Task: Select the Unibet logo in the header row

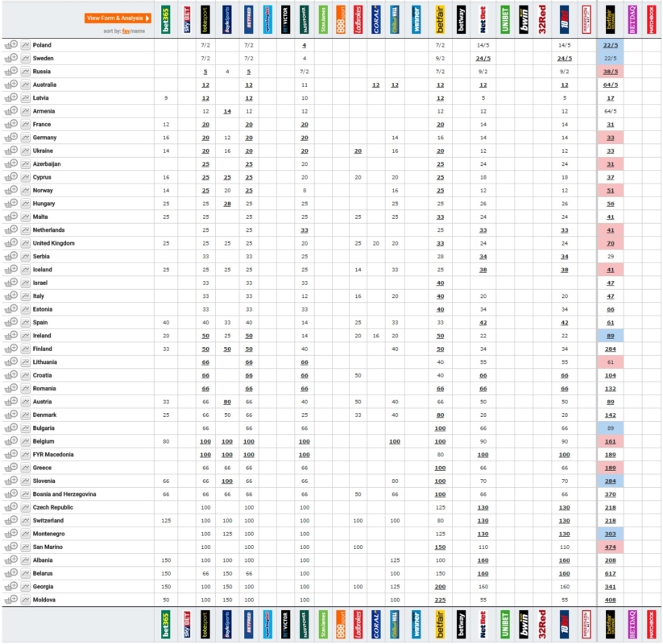Action: [x=504, y=20]
